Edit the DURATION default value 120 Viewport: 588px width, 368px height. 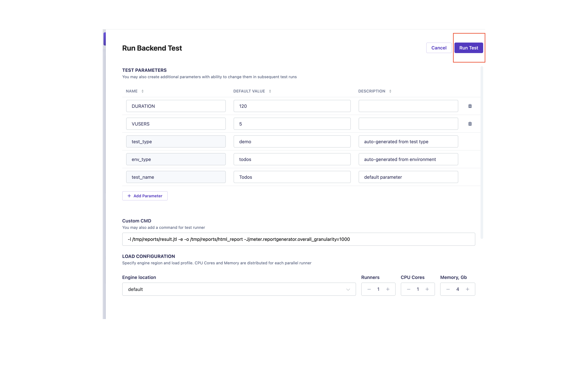pyautogui.click(x=292, y=106)
